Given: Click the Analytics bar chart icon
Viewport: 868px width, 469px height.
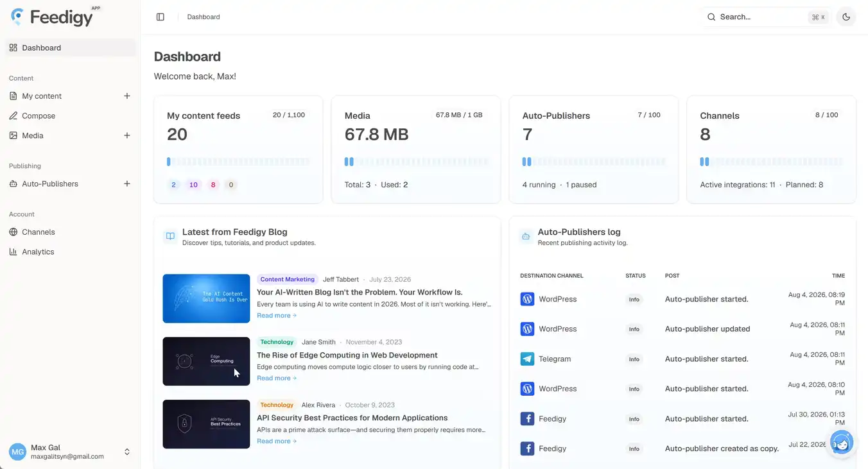Looking at the screenshot, I should point(13,252).
